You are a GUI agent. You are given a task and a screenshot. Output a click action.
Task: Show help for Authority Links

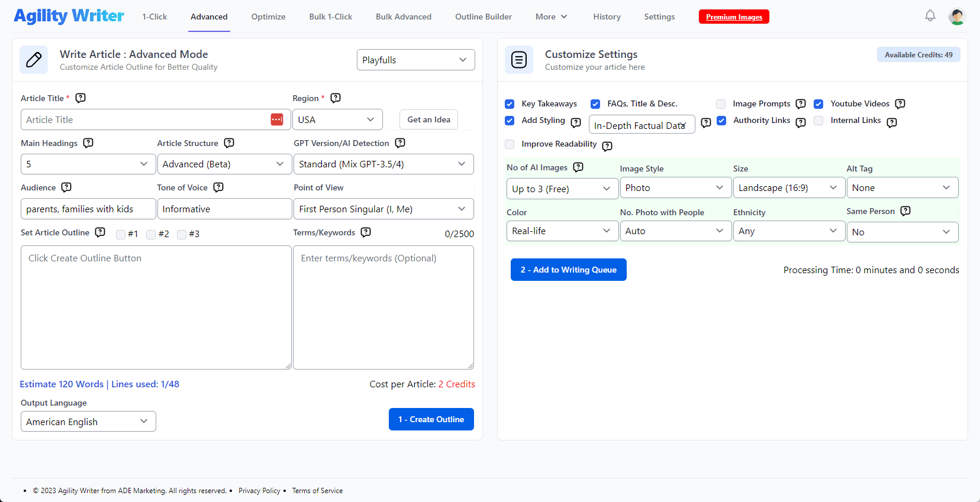click(801, 122)
